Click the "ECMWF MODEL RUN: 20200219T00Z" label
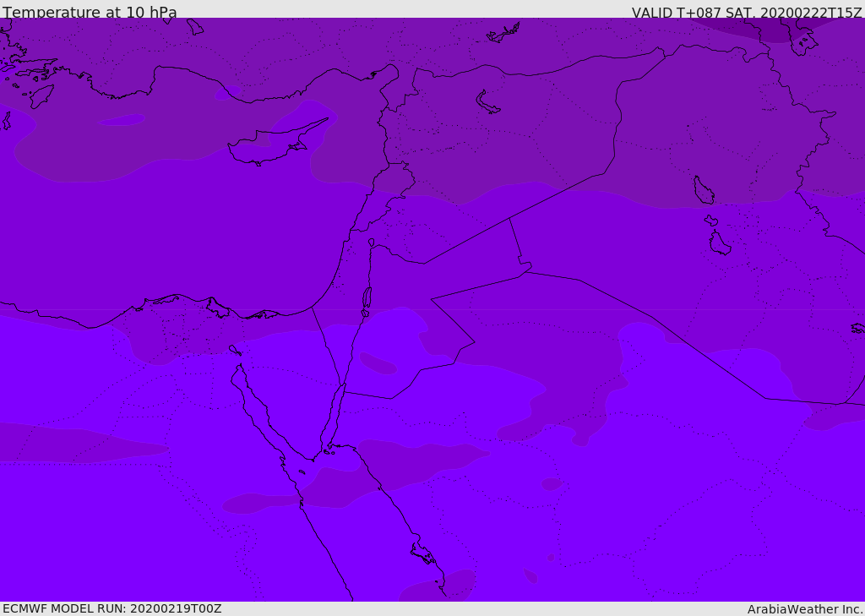Screen dimensions: 865x616 (x=112, y=608)
